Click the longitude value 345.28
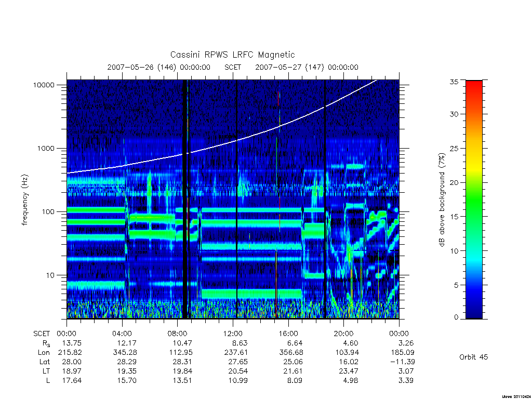 pos(125,353)
